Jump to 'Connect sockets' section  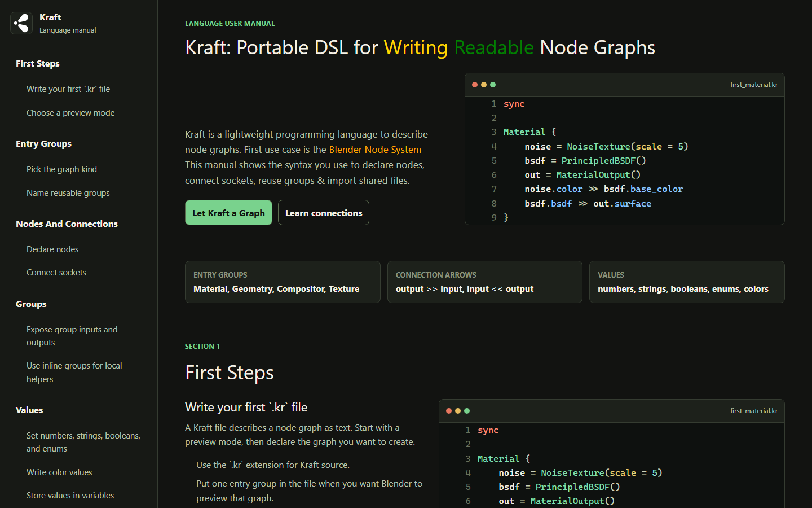pyautogui.click(x=56, y=273)
